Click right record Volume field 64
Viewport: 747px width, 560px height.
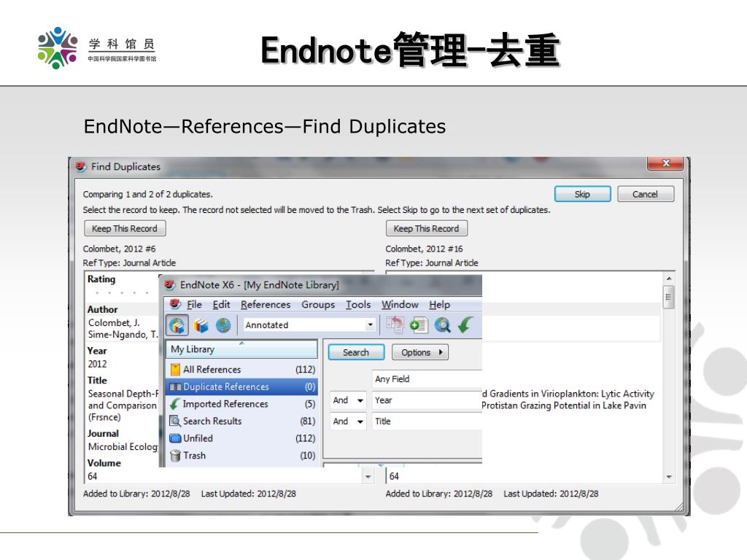tap(394, 476)
